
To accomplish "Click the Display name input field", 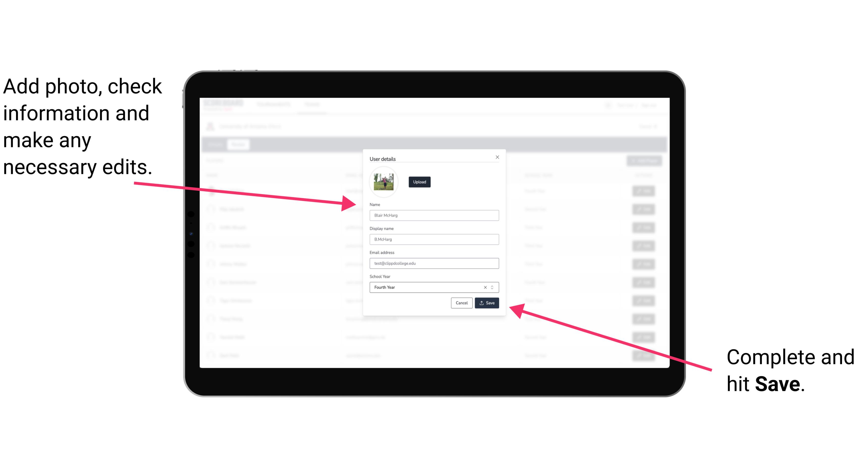I will tap(433, 239).
